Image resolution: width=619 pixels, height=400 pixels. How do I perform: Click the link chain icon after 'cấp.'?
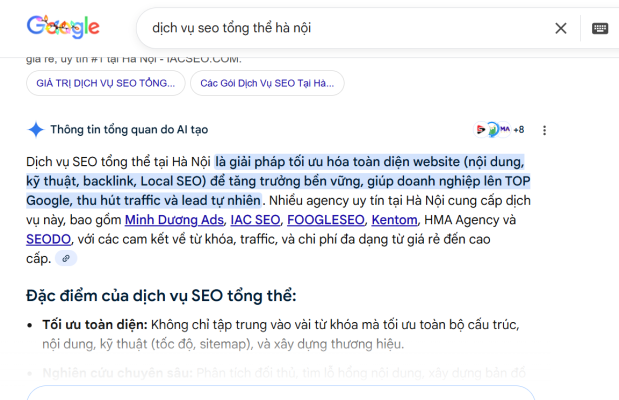tap(67, 259)
